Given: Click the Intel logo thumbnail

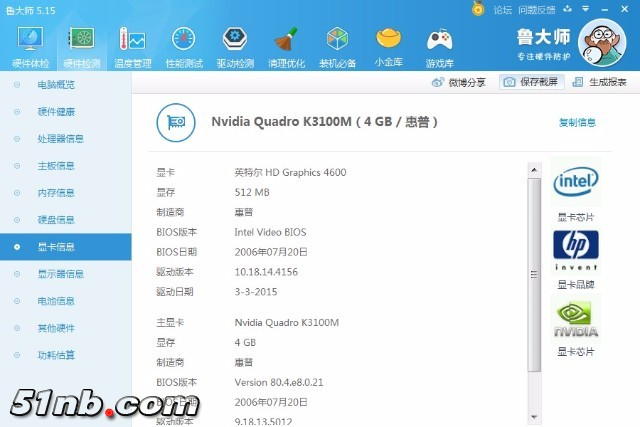Looking at the screenshot, I should 576,182.
